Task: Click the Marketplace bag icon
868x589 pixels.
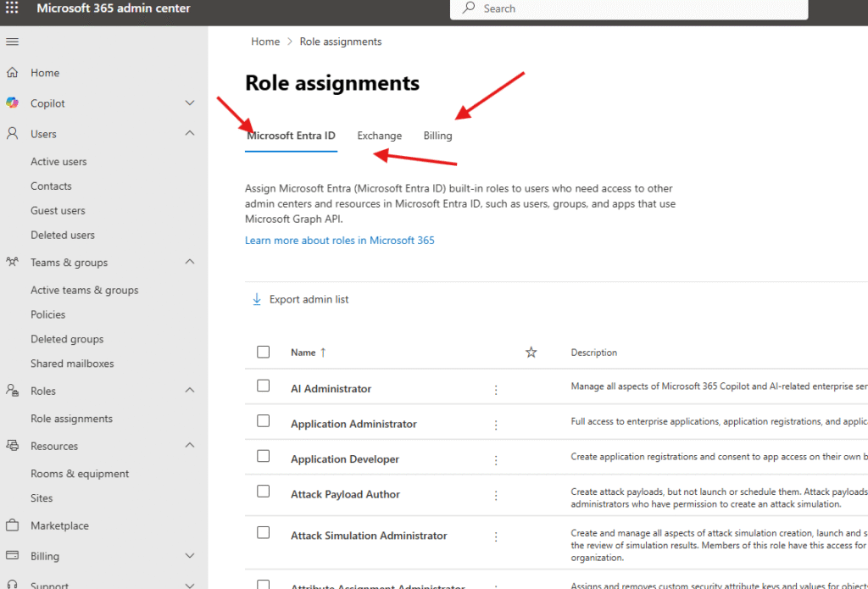Action: [13, 525]
